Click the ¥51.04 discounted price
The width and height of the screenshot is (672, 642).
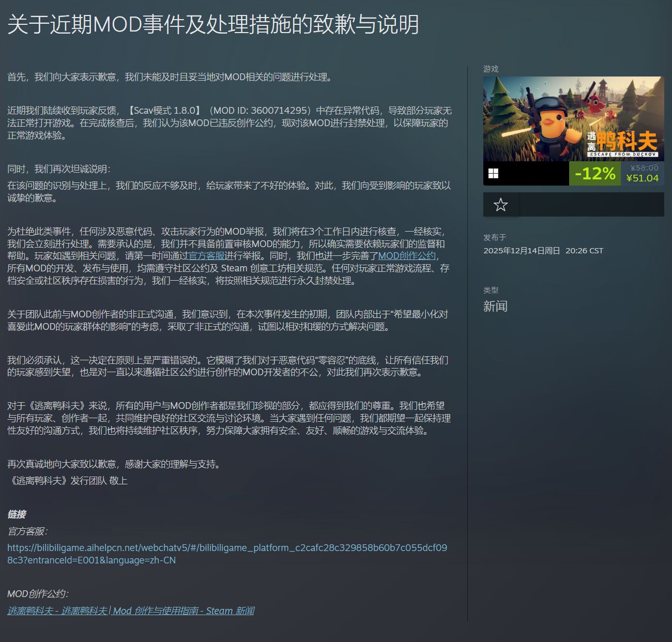(643, 178)
